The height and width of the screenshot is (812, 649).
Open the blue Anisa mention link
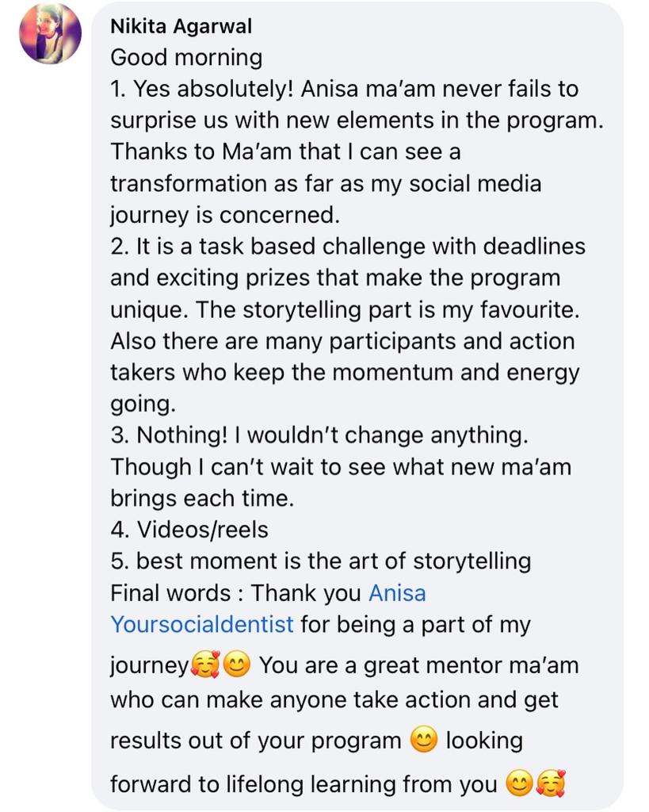coord(397,593)
